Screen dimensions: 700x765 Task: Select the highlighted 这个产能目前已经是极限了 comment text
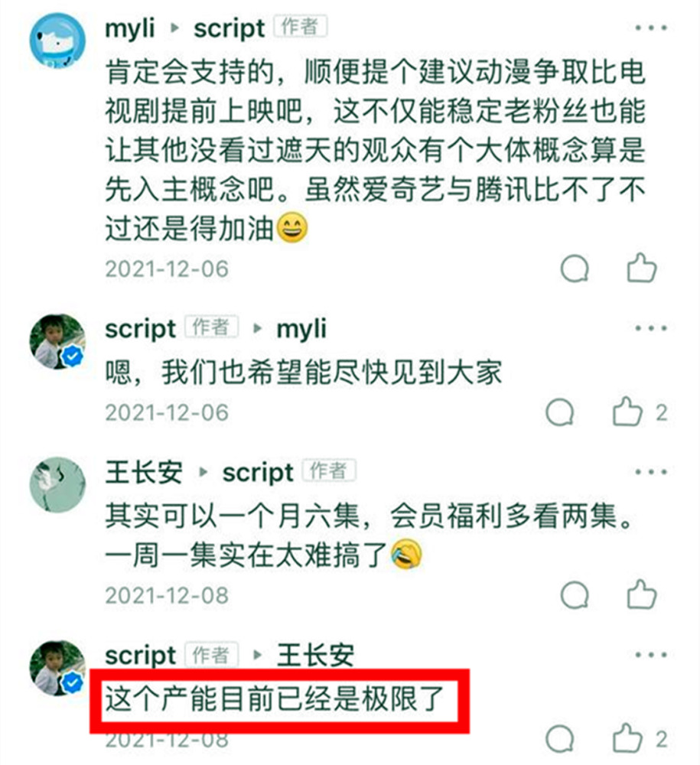275,699
